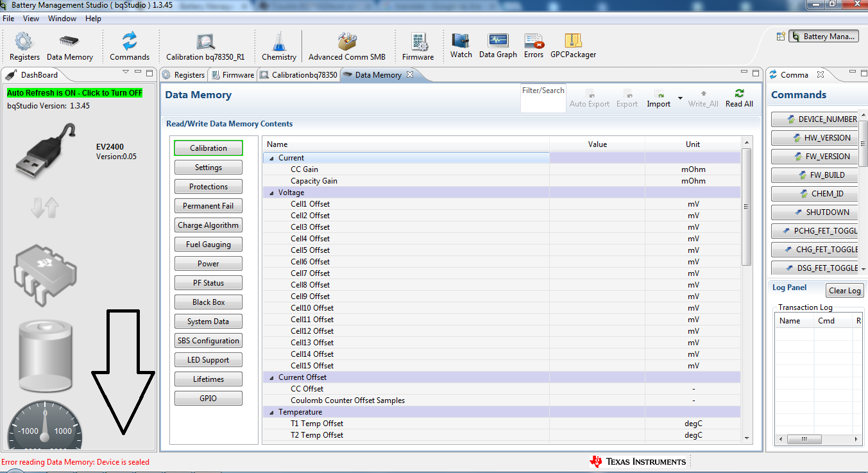Turn off Auto Refresh in DashBoard
This screenshot has height=473, width=868.
pyautogui.click(x=74, y=93)
